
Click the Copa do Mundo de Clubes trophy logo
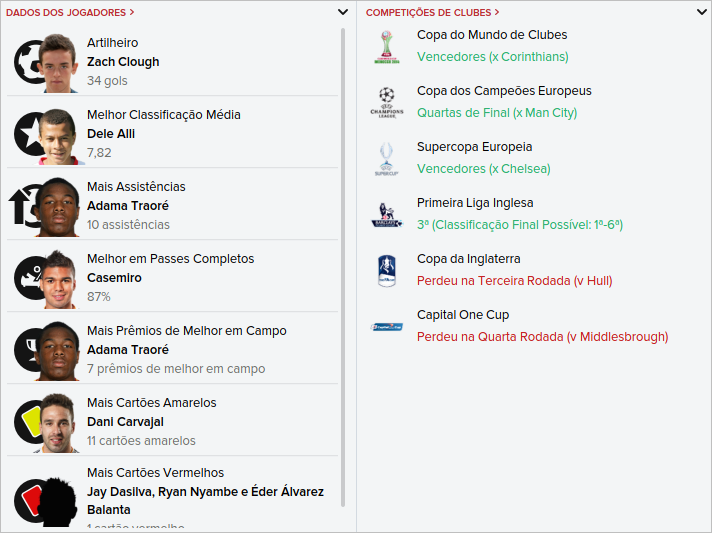(387, 47)
